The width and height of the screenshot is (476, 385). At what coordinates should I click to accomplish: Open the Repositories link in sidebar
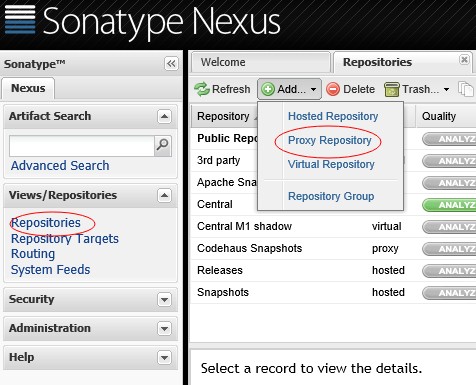(46, 223)
